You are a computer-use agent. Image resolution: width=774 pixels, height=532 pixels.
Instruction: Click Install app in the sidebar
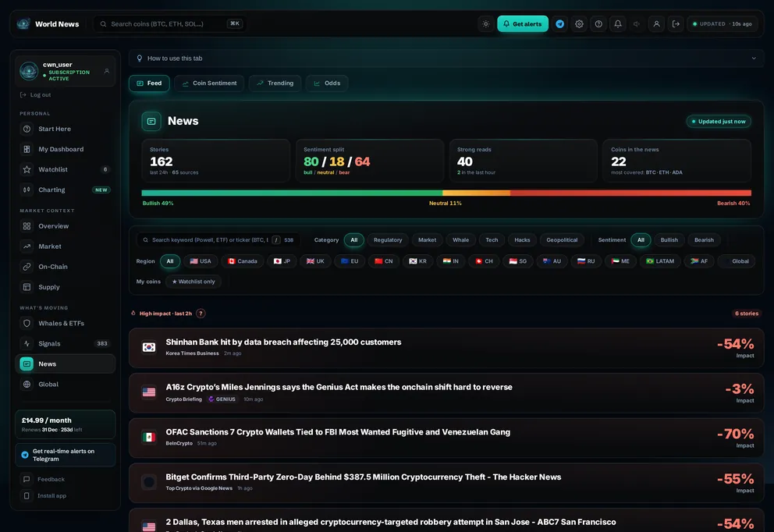[x=66, y=495]
